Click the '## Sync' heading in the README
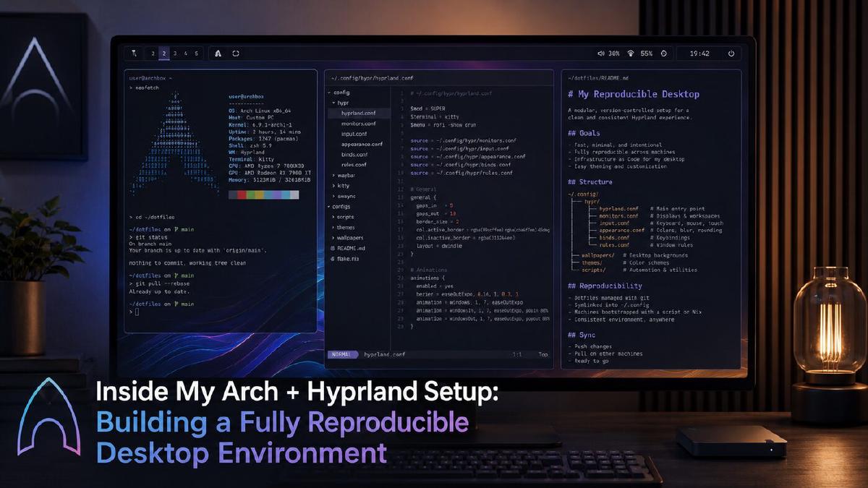868x488 pixels. point(582,335)
